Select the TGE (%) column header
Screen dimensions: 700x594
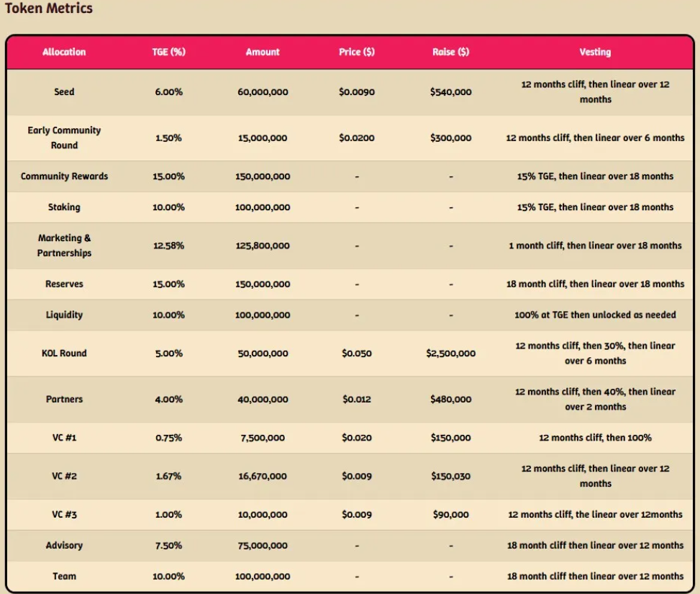(x=169, y=52)
